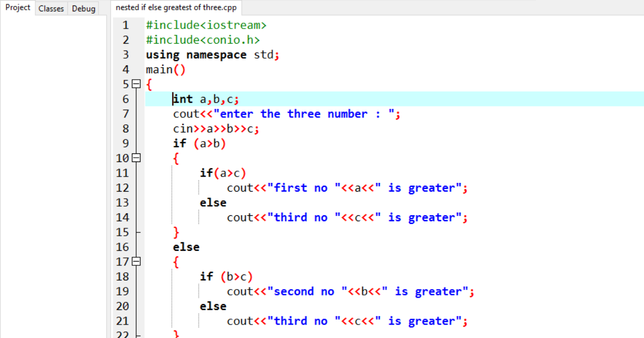Click the else keyword on line 16
Viewport: 644px width, 338px height.
[x=186, y=247]
